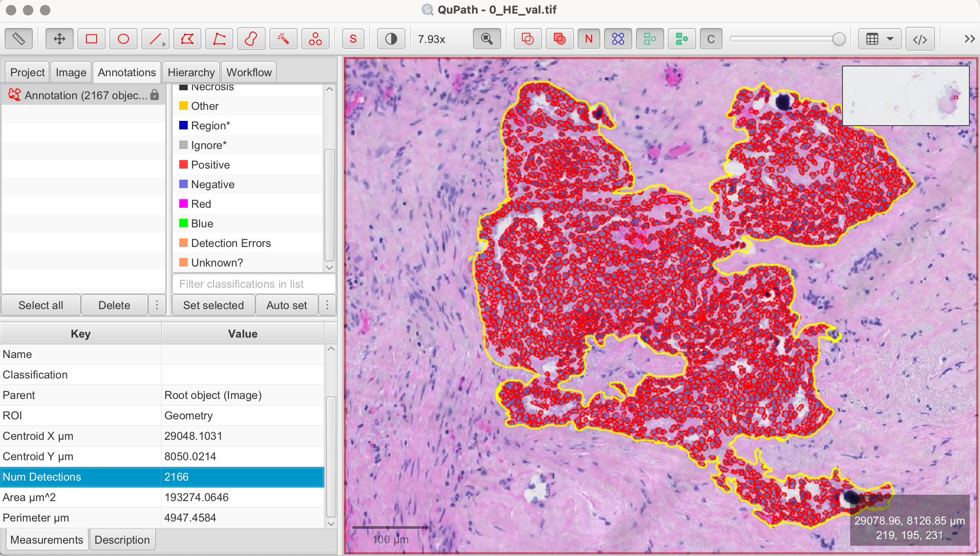Select the Wand tool
Screen dimensions: 980x556
pos(283,38)
